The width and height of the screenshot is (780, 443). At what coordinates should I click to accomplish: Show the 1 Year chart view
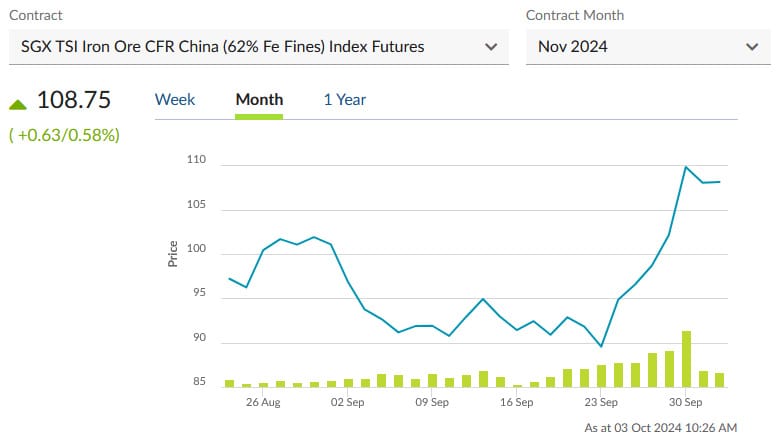click(x=344, y=99)
